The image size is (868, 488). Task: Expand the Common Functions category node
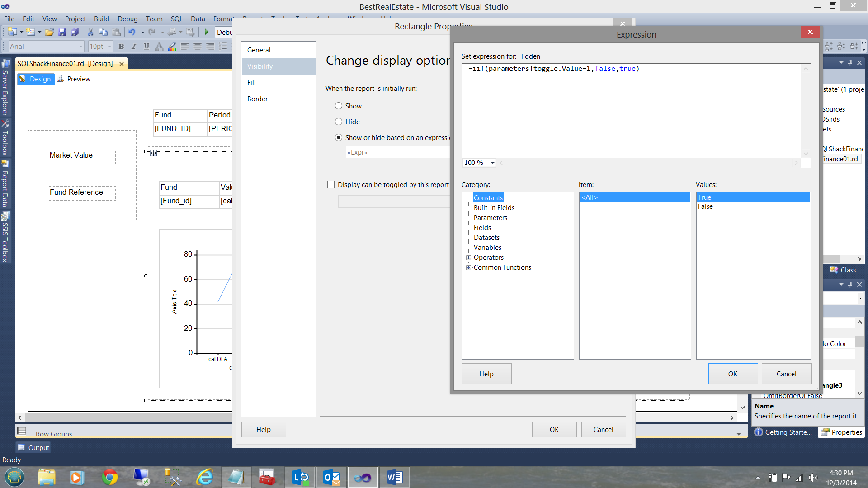click(x=469, y=268)
